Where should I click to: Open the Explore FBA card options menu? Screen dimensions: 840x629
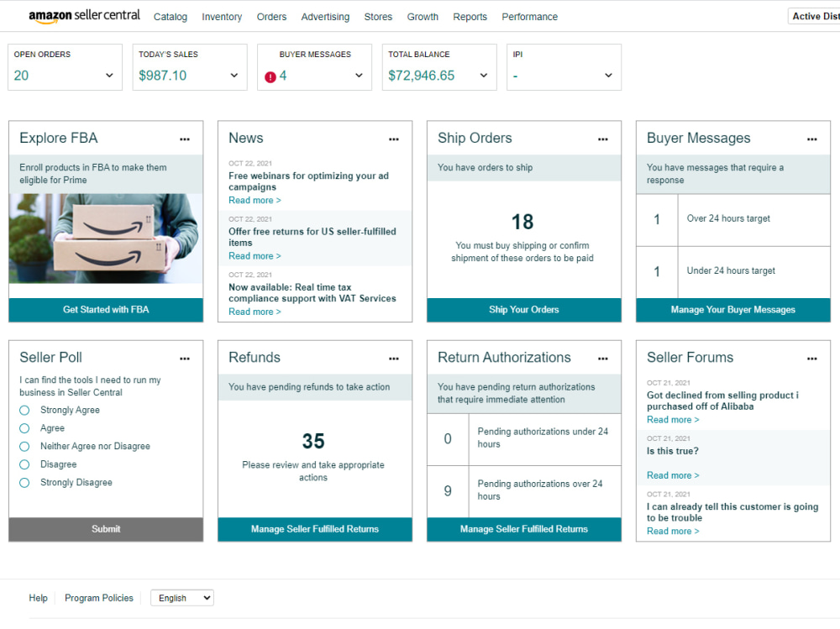[x=185, y=139]
